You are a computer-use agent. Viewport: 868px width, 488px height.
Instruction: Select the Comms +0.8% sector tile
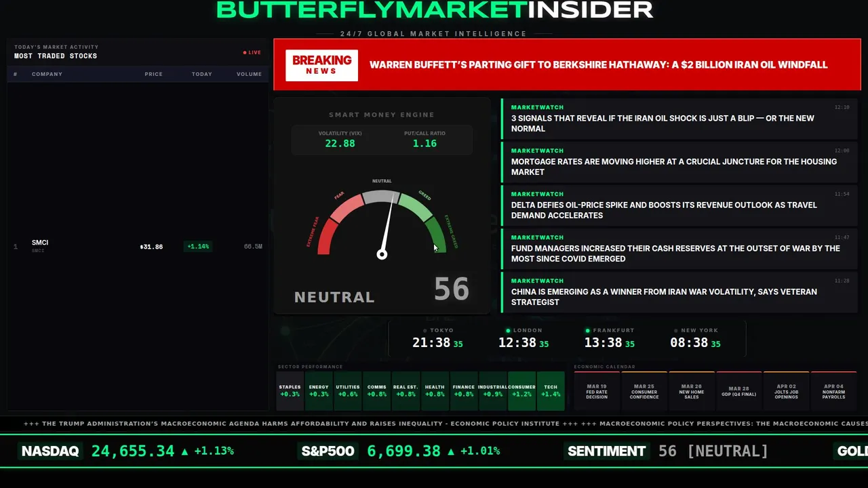point(376,391)
